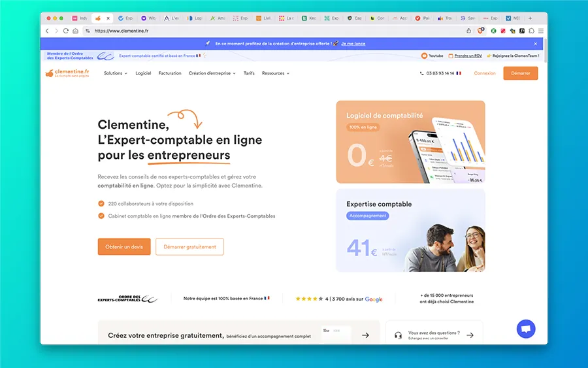Click the Obtenir un devis button

(x=124, y=246)
